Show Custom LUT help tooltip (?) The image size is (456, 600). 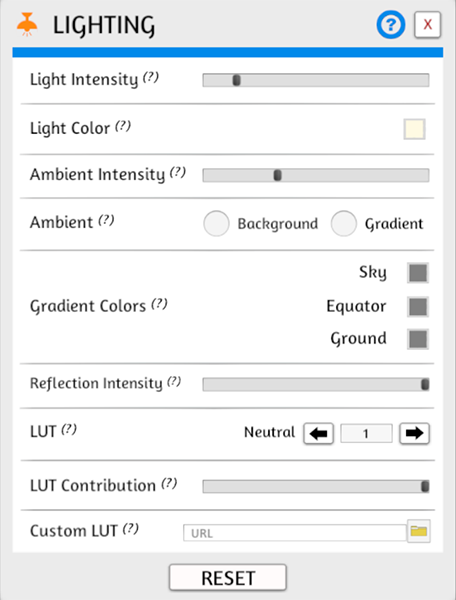tap(131, 529)
